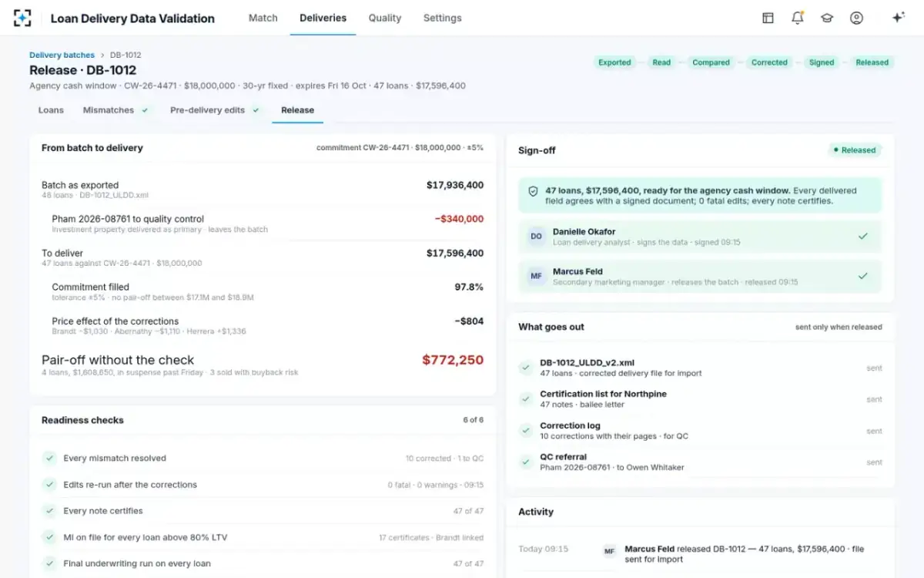Open notifications bell
The width and height of the screenshot is (924, 578).
pos(798,18)
